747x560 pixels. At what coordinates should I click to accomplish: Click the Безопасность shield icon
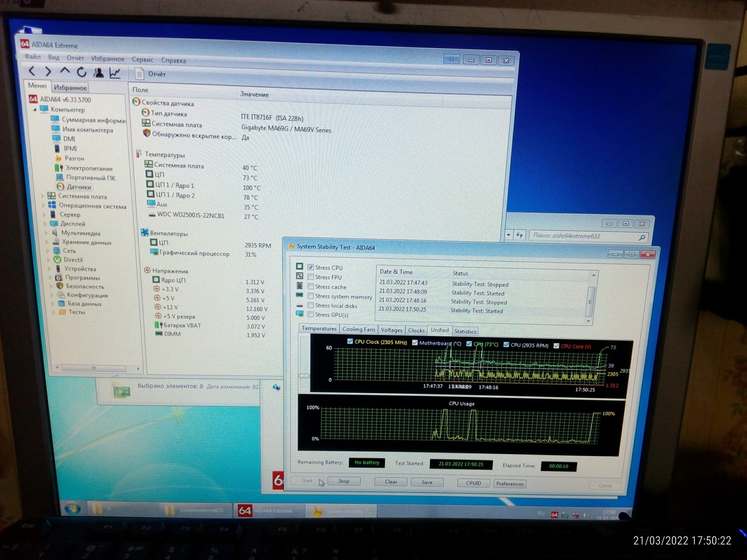tap(60, 286)
